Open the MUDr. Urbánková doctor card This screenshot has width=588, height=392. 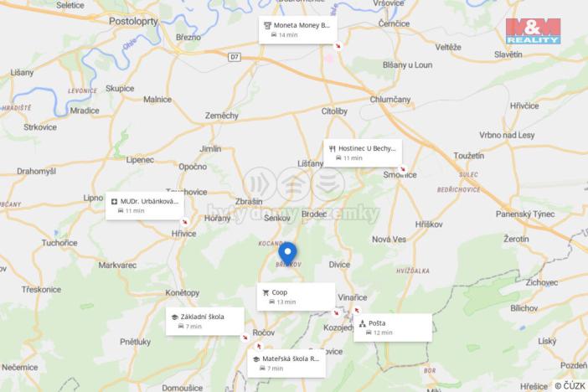[145, 206]
